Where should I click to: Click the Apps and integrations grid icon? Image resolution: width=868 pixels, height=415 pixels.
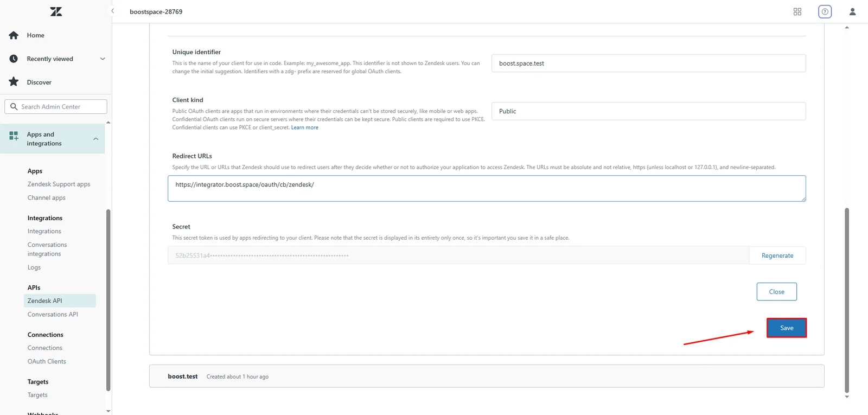14,136
